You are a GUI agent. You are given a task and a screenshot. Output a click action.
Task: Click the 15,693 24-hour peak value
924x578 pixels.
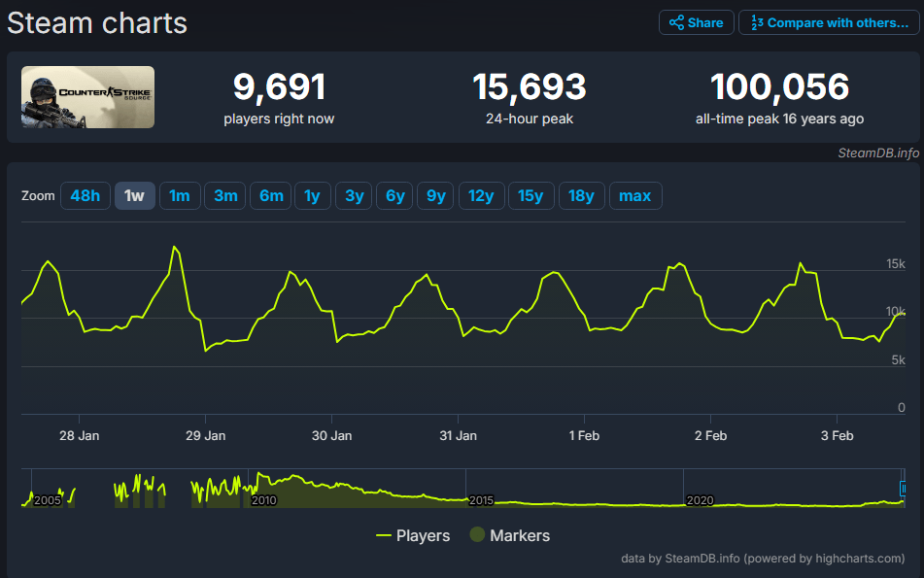click(530, 87)
